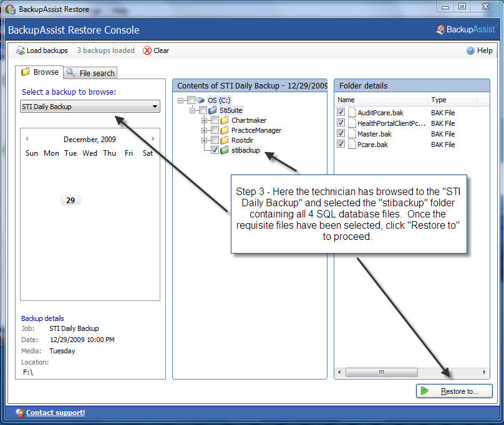Click Folder details scrollbar left arrow
The height and width of the screenshot is (425, 504).
pyautogui.click(x=339, y=372)
